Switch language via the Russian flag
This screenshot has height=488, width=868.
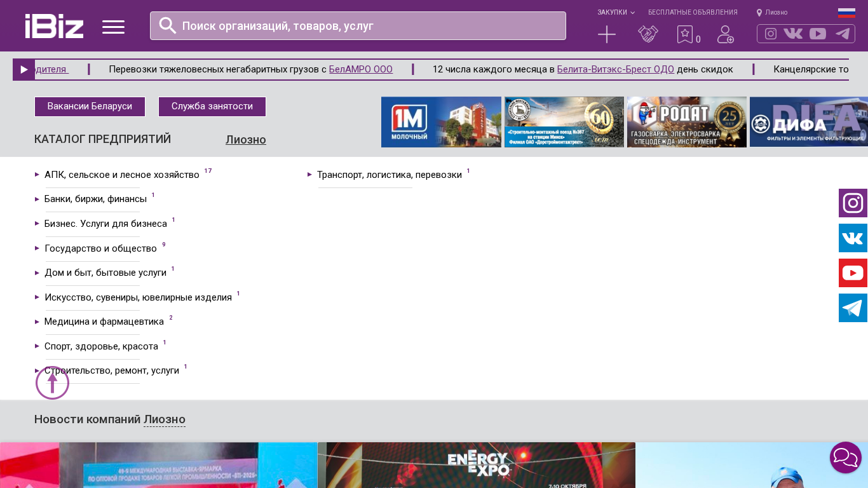tap(846, 13)
